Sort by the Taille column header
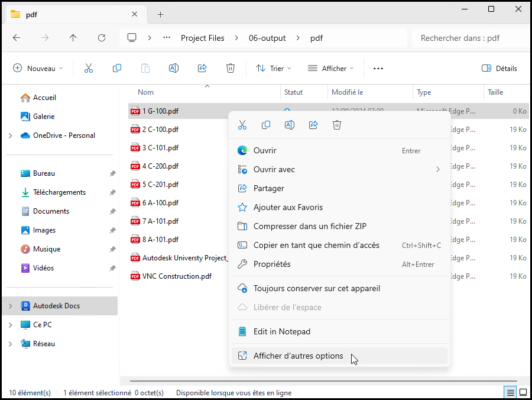The width and height of the screenshot is (532, 400). (x=495, y=92)
